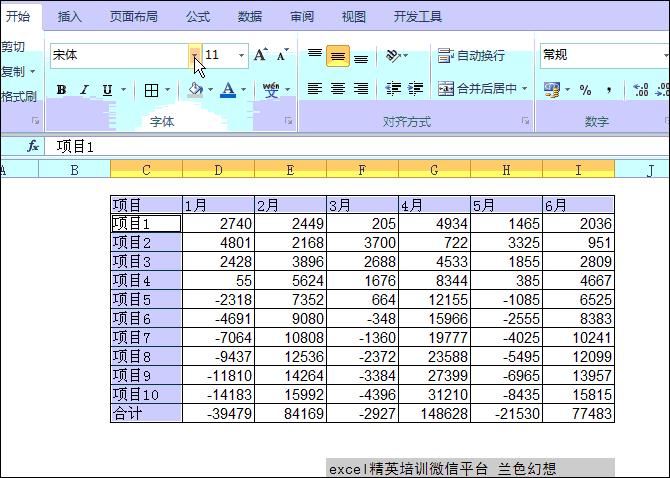Switch to 开发工具 ribbon tab
The height and width of the screenshot is (478, 670).
pyautogui.click(x=417, y=17)
